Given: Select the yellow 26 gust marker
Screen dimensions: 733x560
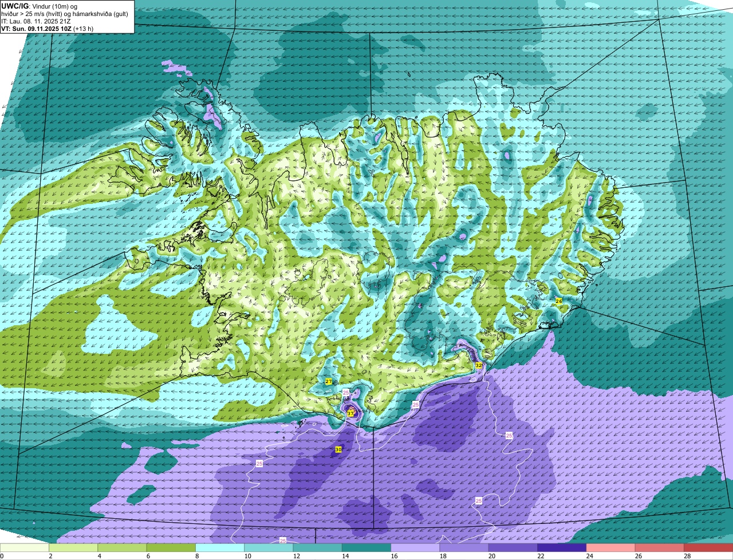Looking at the screenshot, I should pyautogui.click(x=559, y=301).
